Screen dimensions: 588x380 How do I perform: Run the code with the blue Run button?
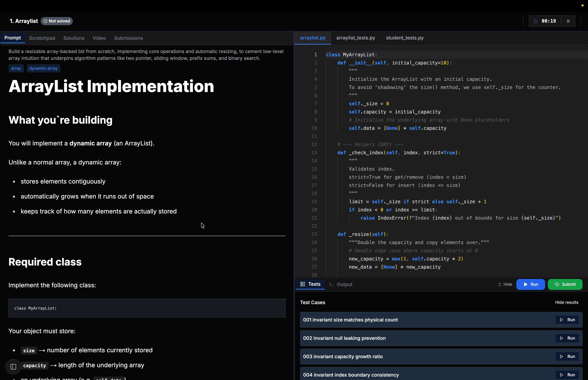530,285
